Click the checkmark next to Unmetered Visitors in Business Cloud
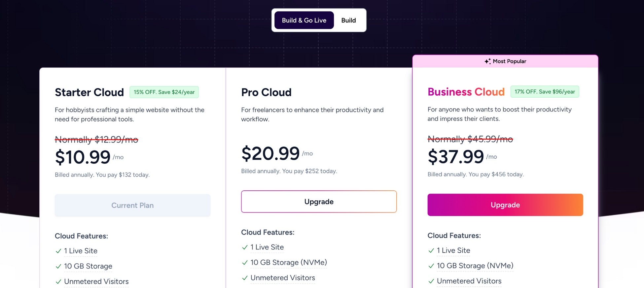Viewport: 644px width, 288px height. coord(431,281)
